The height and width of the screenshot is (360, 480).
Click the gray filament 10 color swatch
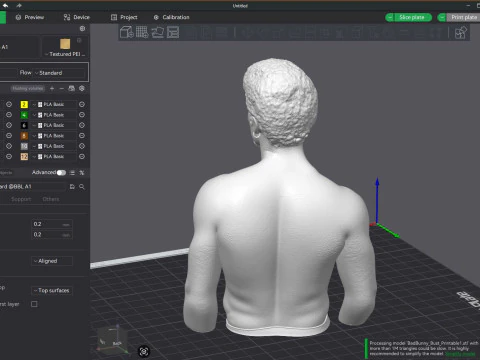(24, 146)
